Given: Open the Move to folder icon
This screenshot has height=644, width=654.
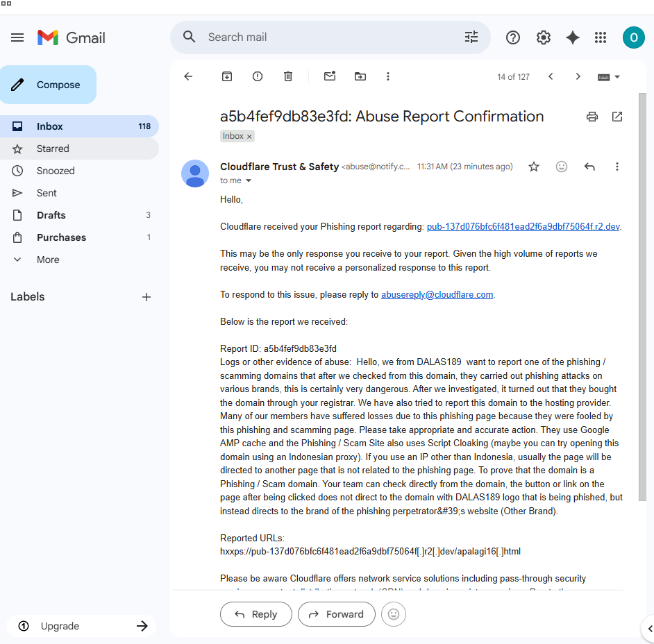Looking at the screenshot, I should pyautogui.click(x=360, y=76).
